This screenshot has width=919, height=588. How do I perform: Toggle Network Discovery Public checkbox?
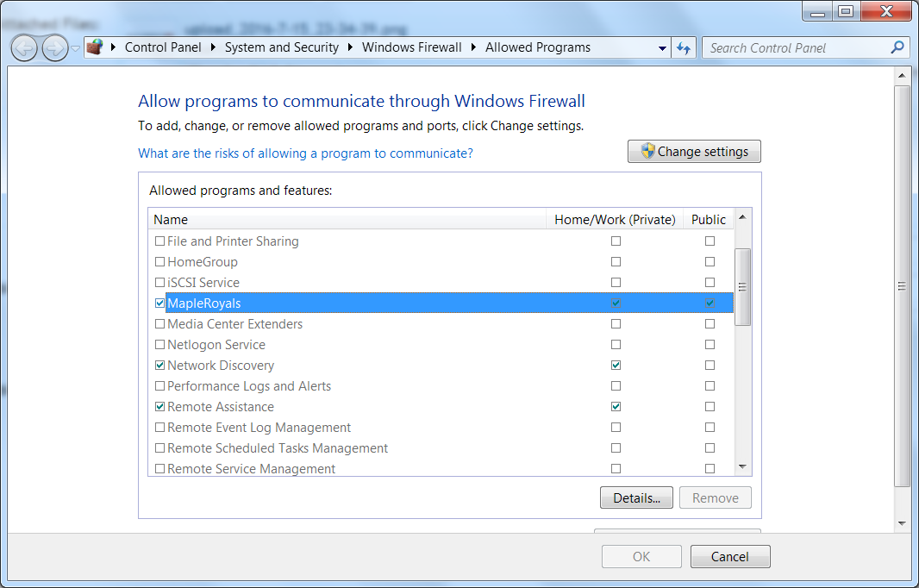coord(710,366)
